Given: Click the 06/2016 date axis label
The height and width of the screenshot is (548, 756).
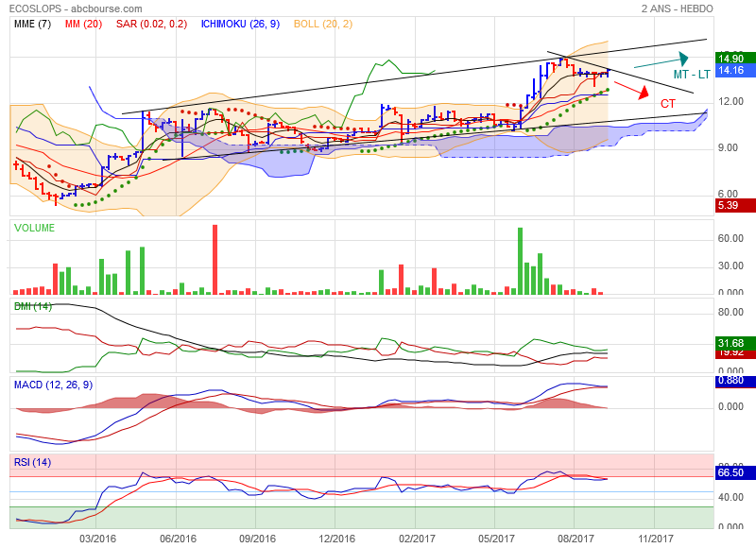Looking at the screenshot, I should pos(178,539).
